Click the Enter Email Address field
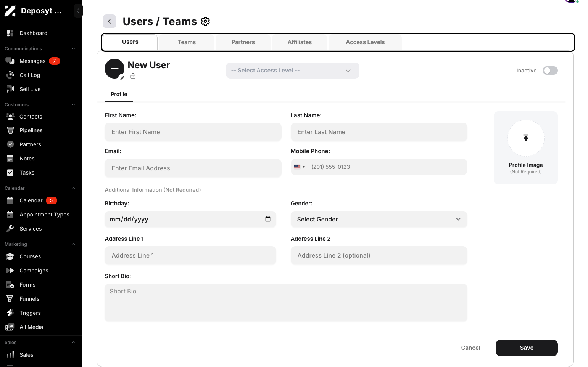The height and width of the screenshot is (367, 588). pyautogui.click(x=193, y=168)
